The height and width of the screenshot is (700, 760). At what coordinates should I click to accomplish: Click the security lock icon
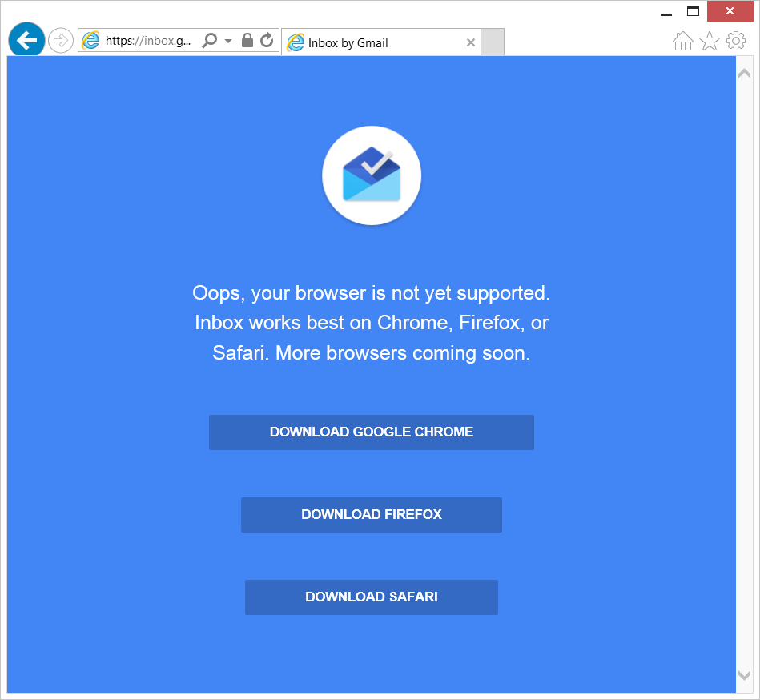247,40
